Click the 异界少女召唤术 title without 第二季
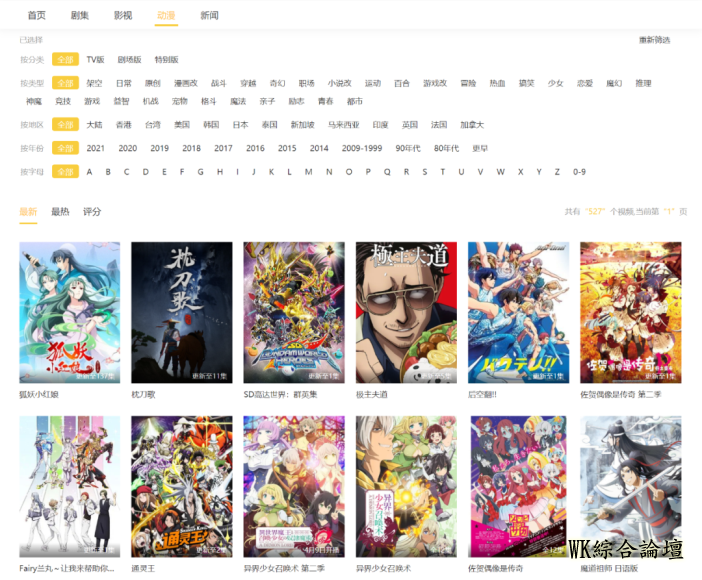Image resolution: width=702 pixels, height=580 pixels. tap(384, 569)
